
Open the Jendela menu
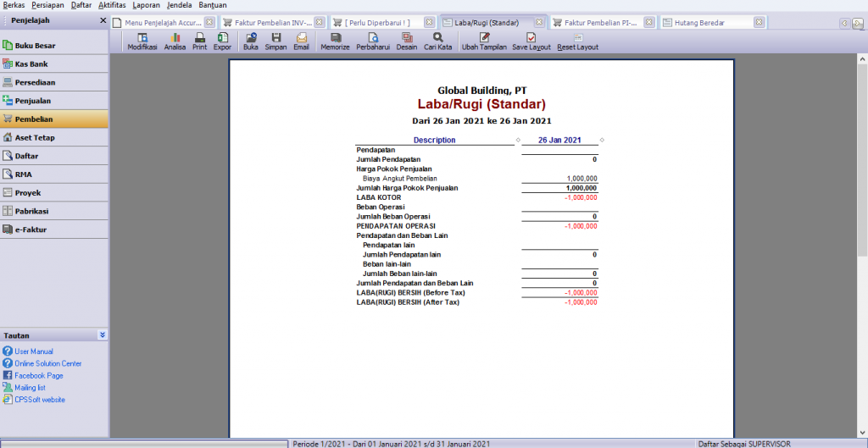pos(180,5)
